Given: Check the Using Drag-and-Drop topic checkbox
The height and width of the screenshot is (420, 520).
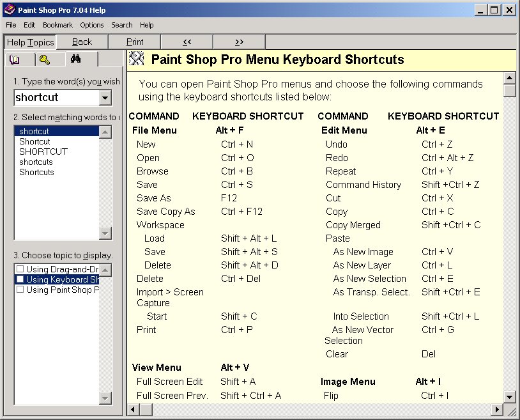Looking at the screenshot, I should coord(20,269).
